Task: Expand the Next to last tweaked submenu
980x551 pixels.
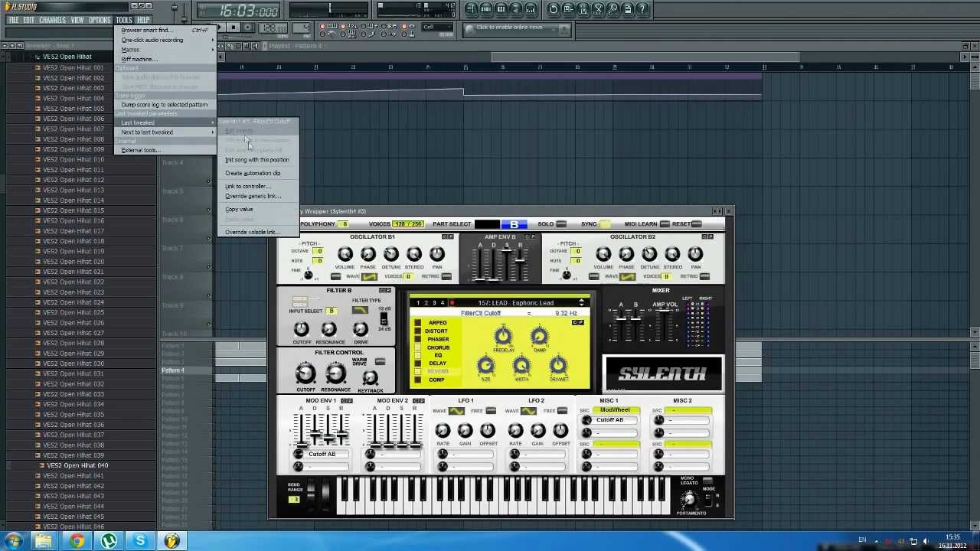Action: coord(166,132)
